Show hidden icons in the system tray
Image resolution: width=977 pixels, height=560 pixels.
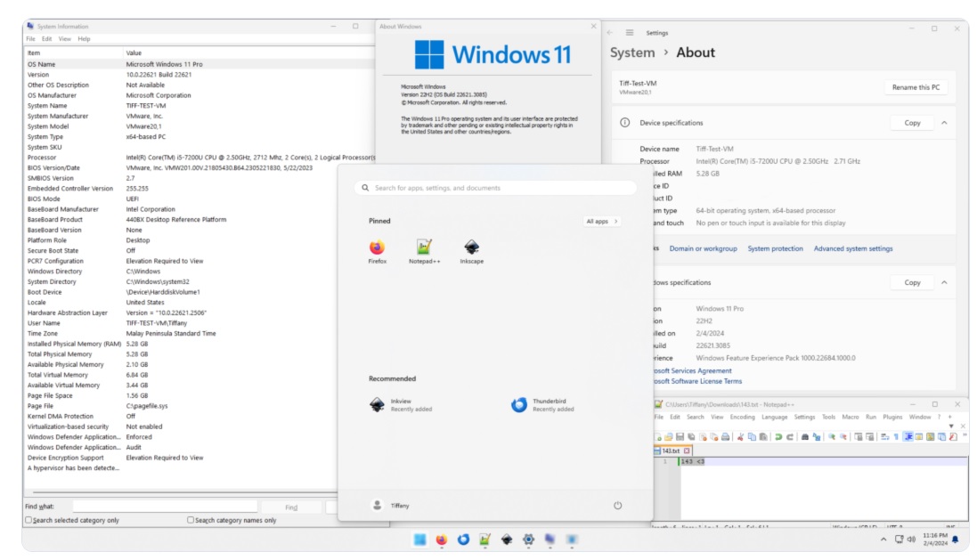[883, 540]
